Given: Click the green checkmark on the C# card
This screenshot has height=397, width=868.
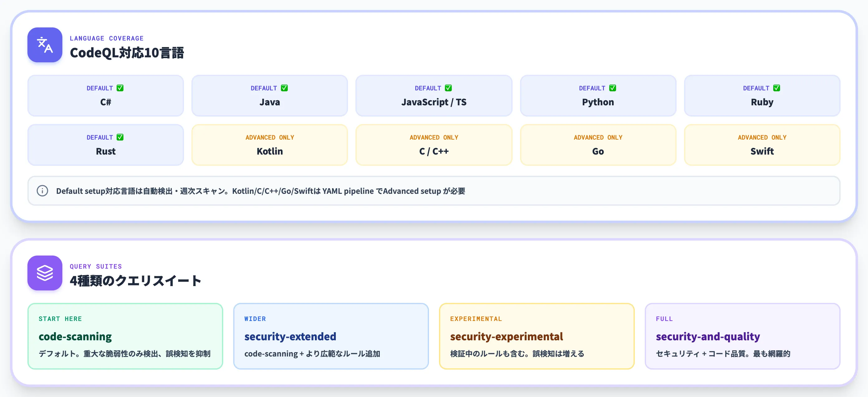Looking at the screenshot, I should [120, 88].
